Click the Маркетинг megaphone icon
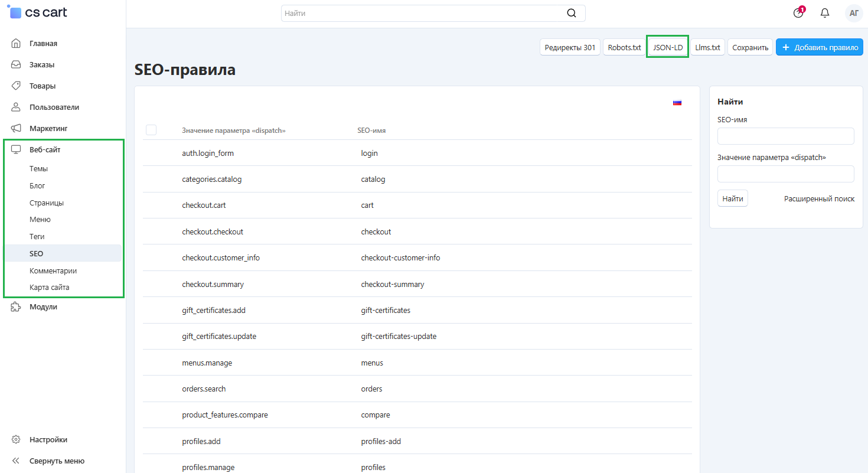Viewport: 868px width, 473px height. (x=17, y=128)
